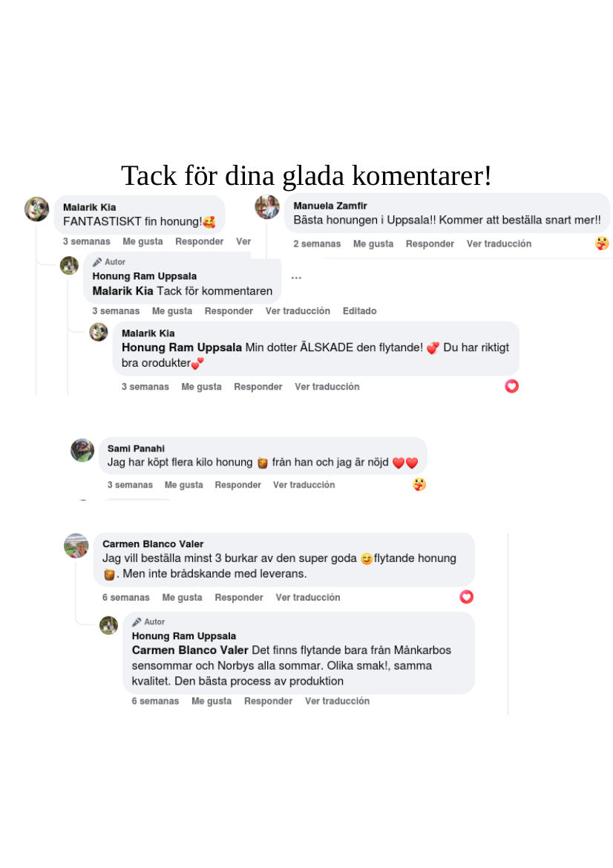Viewport: 613px width, 868px height.
Task: Expand Ver traducción on Manuela Zamfir's comment
Action: pyautogui.click(x=499, y=244)
